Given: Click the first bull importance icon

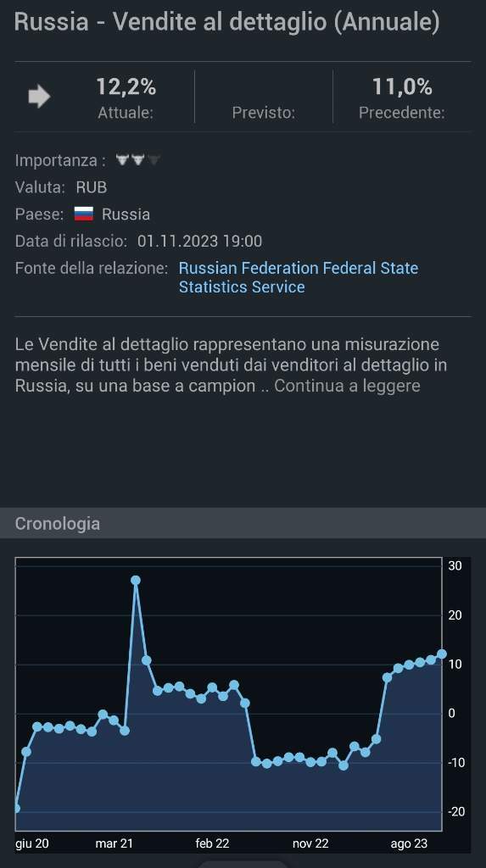Looking at the screenshot, I should click(x=122, y=160).
